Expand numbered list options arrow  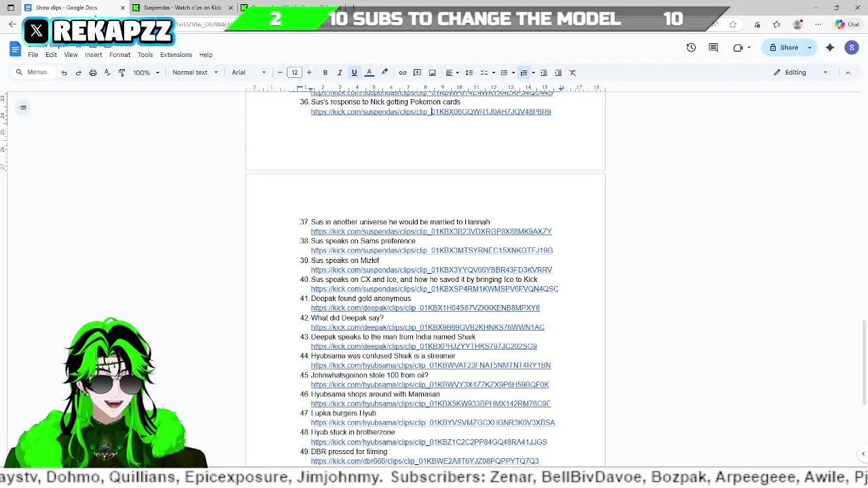(x=534, y=73)
